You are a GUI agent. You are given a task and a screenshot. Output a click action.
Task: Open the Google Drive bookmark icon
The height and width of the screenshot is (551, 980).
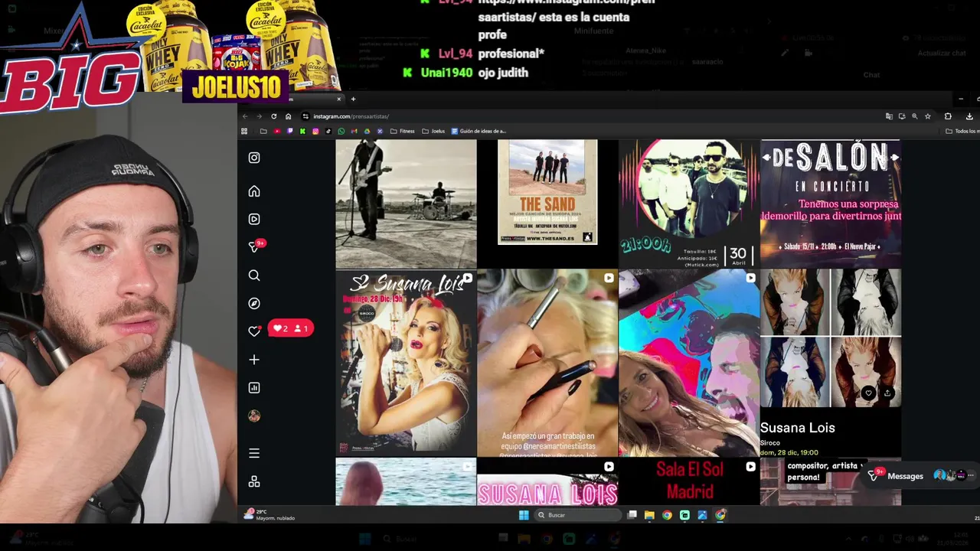pos(367,131)
